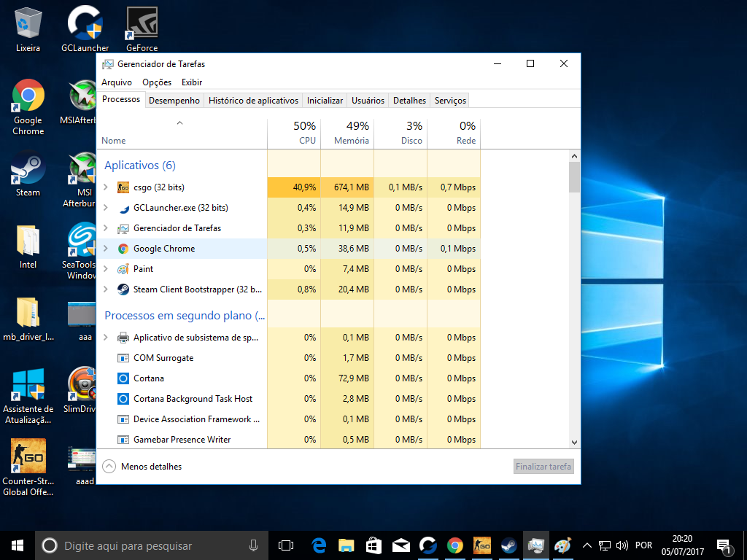Open the Windows Start menu
The width and height of the screenshot is (747, 560).
[x=18, y=545]
